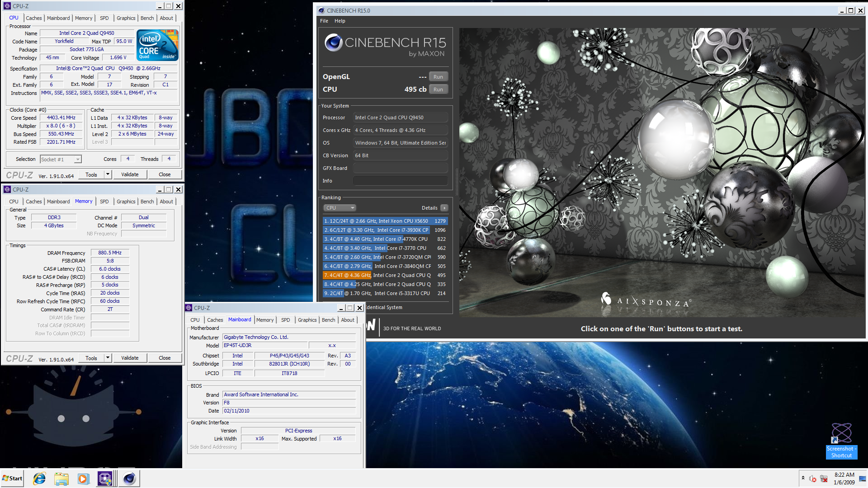Show hidden system tray icons
Screen dimensions: 868x488
(x=803, y=478)
